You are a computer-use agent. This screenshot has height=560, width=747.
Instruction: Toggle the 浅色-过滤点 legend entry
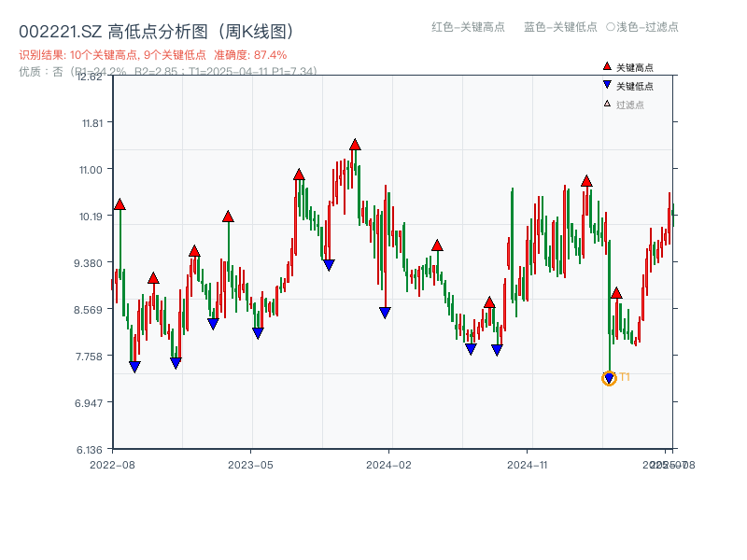coord(642,28)
